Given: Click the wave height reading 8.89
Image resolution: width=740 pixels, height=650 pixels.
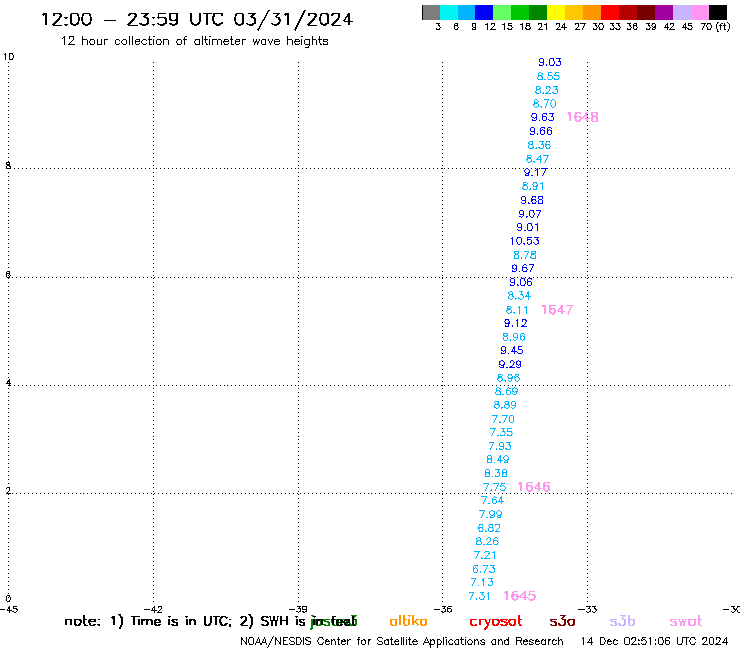Looking at the screenshot, I should click(x=505, y=405).
